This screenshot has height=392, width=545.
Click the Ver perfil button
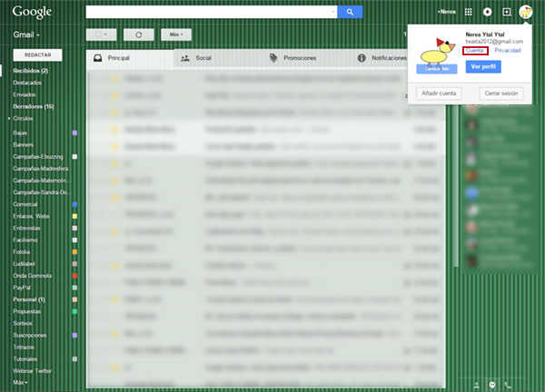(x=483, y=66)
